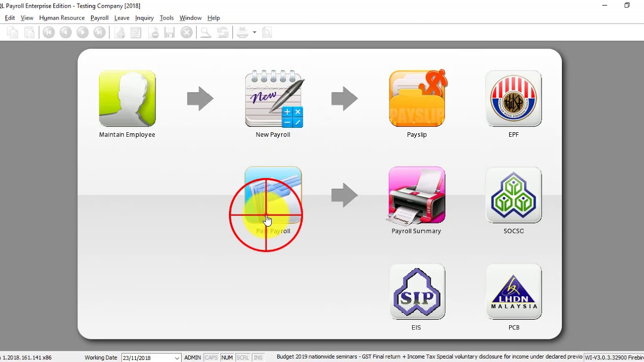Click the Print Preview toolbar icon
Image resolution: width=644 pixels, height=362 pixels.
(267, 33)
